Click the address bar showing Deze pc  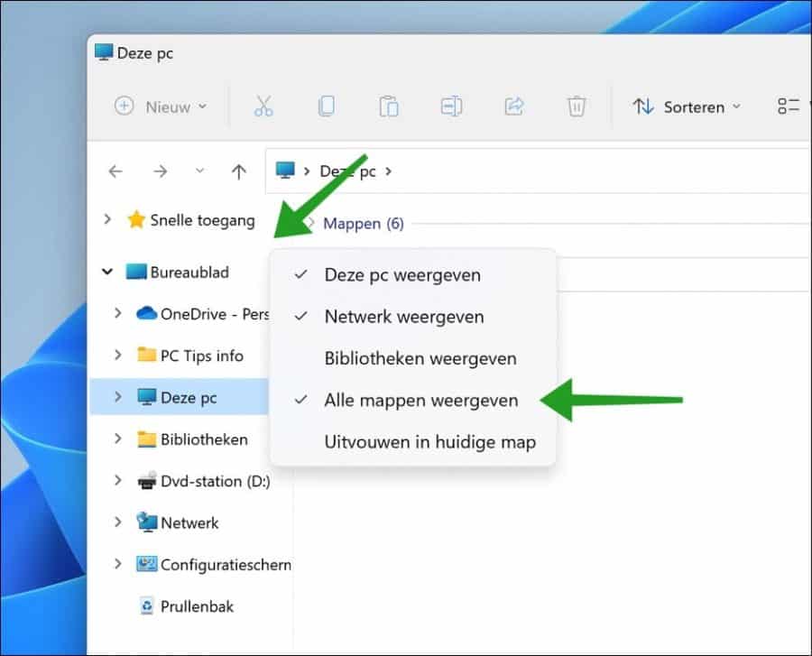(541, 171)
